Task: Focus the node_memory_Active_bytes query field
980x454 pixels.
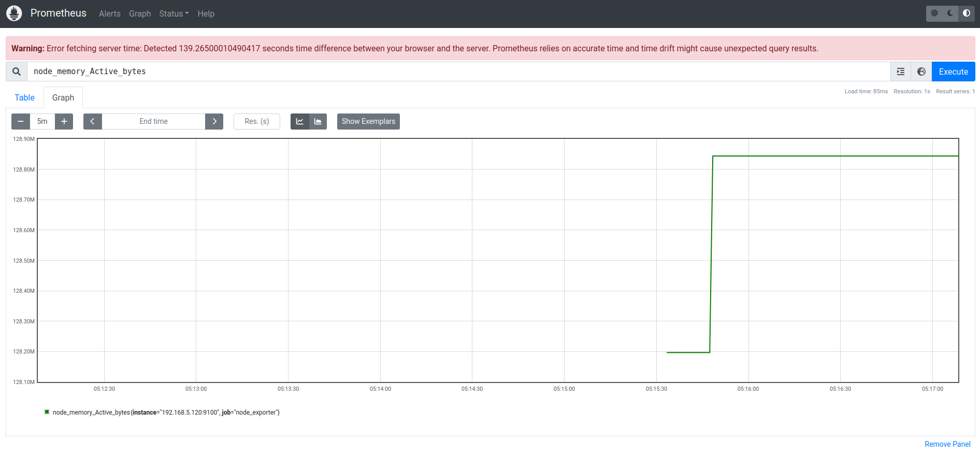Action: pyautogui.click(x=458, y=72)
